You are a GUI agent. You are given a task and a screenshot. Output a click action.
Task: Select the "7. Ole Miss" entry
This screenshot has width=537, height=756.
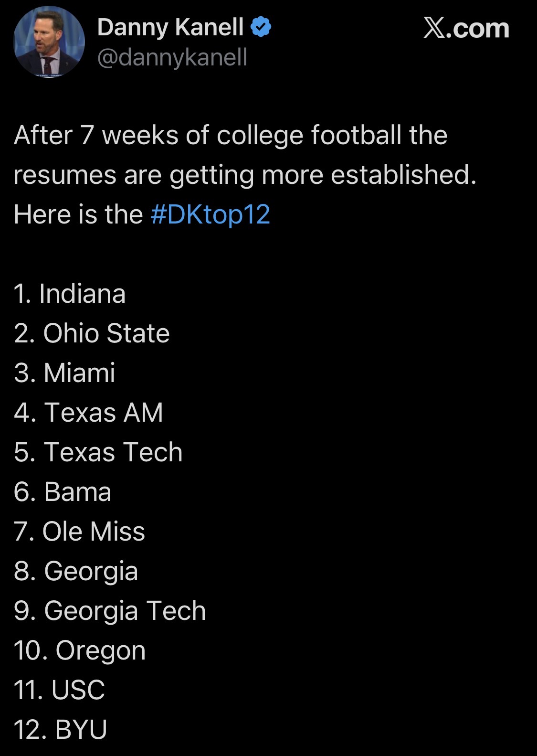79,531
